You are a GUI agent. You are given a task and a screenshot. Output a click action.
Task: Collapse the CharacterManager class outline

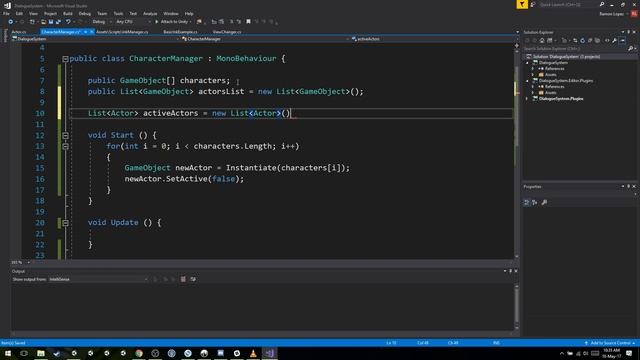65,59
